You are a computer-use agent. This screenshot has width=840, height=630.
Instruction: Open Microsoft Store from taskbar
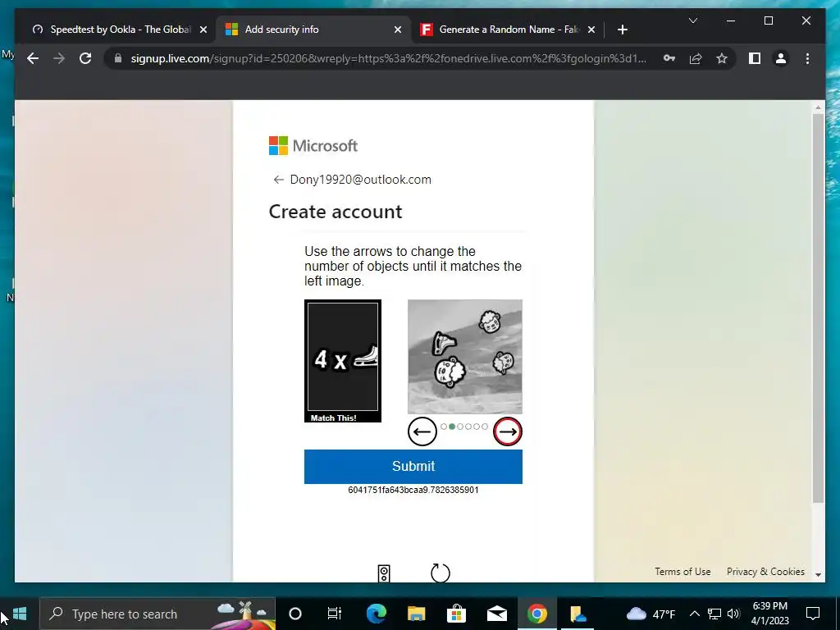pyautogui.click(x=456, y=614)
